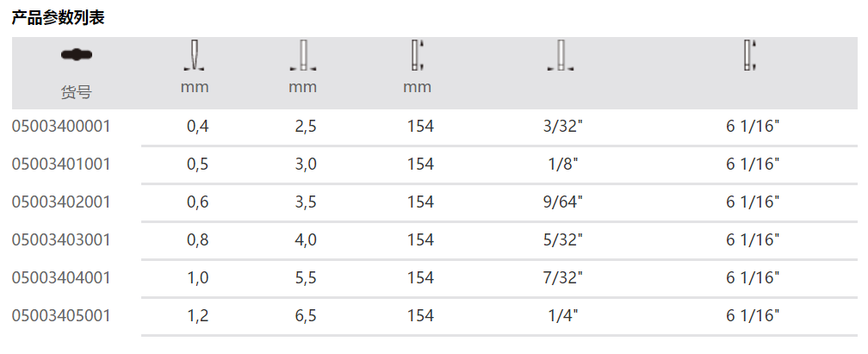Click the 产品参数列表 heading
The width and height of the screenshot is (868, 354).
(x=58, y=17)
